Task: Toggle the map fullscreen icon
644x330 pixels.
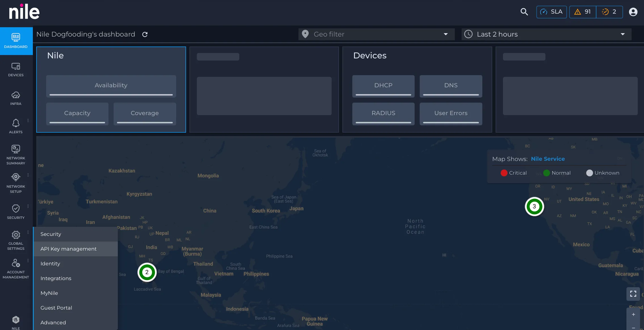Action: [633, 293]
